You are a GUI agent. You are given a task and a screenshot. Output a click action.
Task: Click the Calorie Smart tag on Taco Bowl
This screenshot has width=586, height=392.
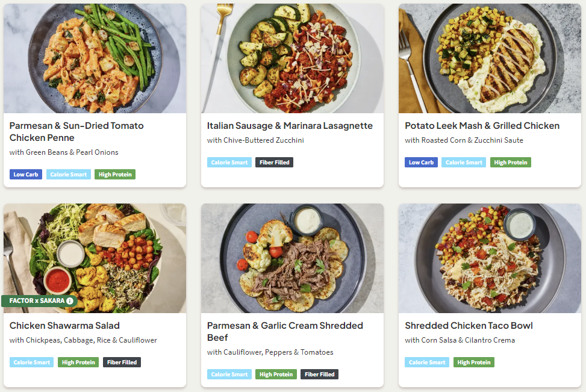427,362
